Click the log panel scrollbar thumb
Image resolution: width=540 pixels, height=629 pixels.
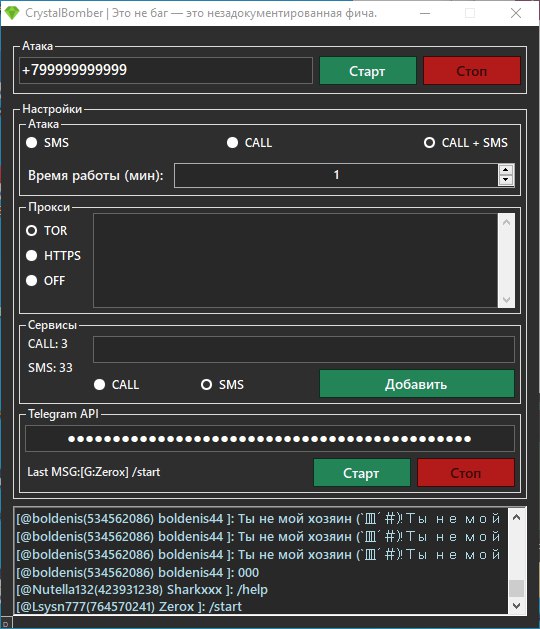[x=517, y=588]
